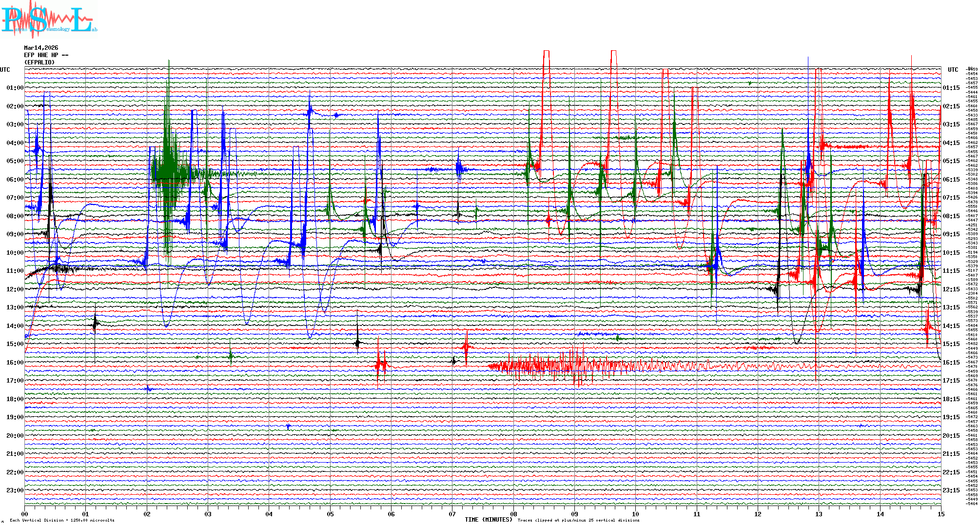Click the 16:15 label on right axis
Screen dimensions: 980x527
click(951, 363)
